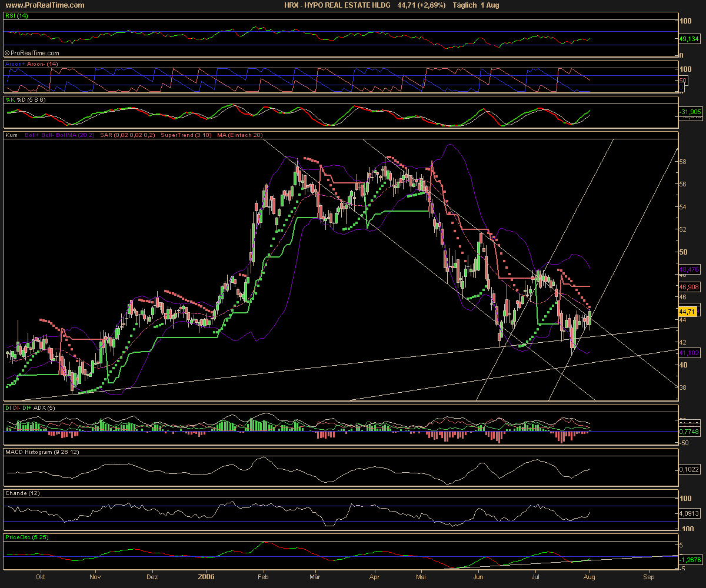Image resolution: width=706 pixels, height=588 pixels.
Task: Click the Okt month label on time axis
Action: 40,577
